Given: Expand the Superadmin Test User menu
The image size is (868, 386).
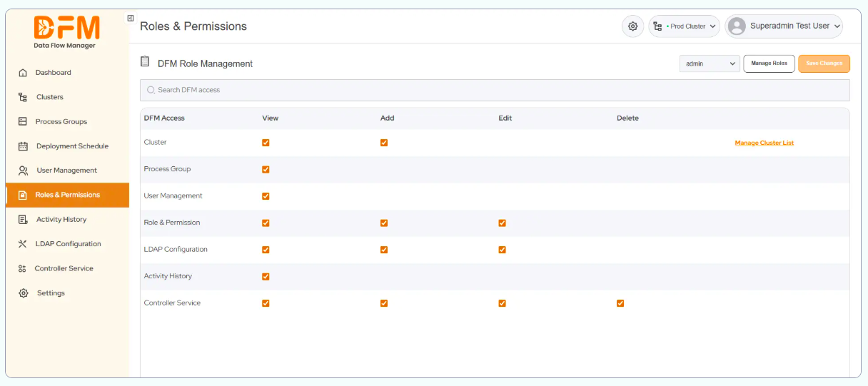Looking at the screenshot, I should point(784,26).
